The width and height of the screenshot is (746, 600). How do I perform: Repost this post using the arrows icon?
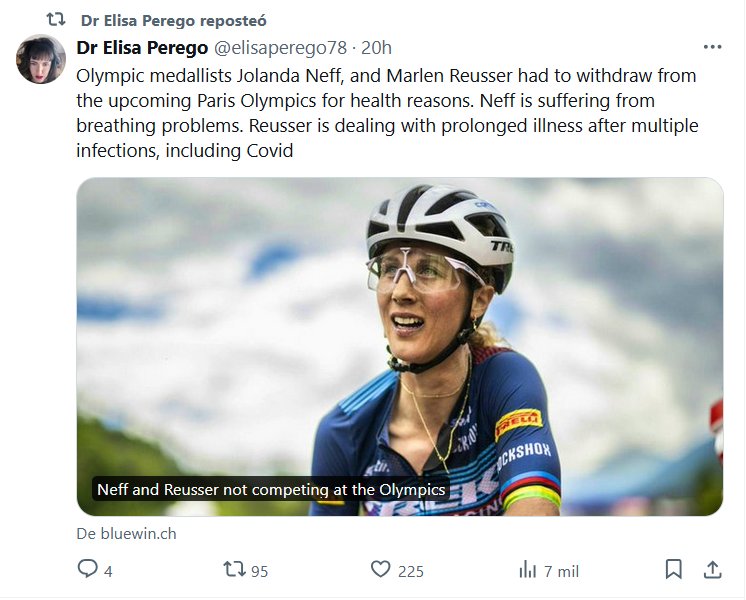[234, 570]
